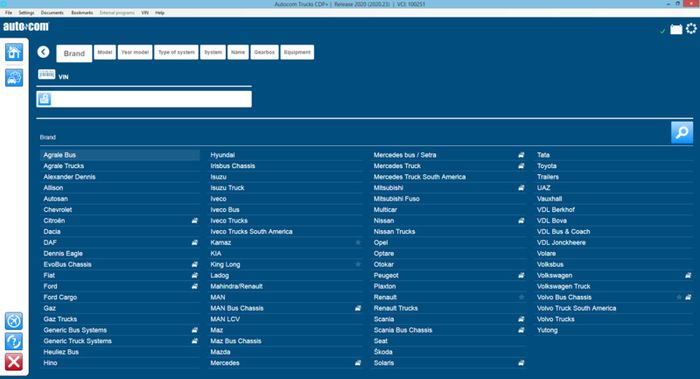Click the truck icon on Peugeot row
This screenshot has width=700, height=379.
pos(521,275)
